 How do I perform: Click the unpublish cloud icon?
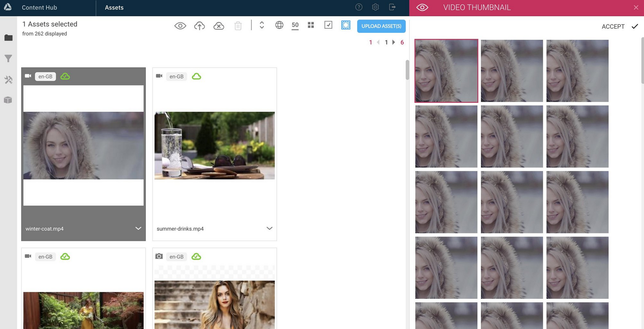pyautogui.click(x=219, y=26)
